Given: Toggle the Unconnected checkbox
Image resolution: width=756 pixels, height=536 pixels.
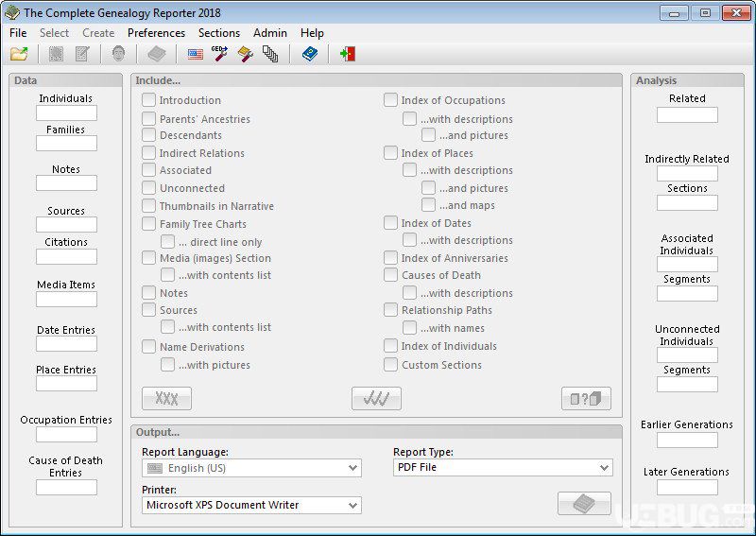Looking at the screenshot, I should (x=148, y=188).
